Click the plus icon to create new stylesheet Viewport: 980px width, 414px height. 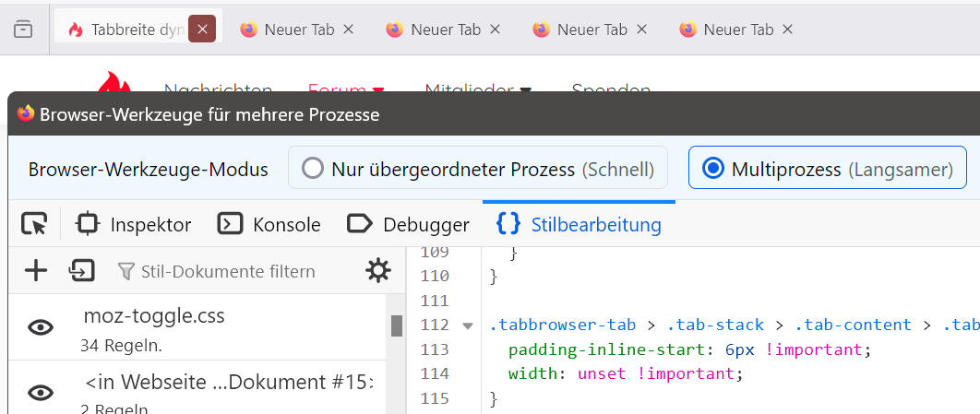pos(35,270)
